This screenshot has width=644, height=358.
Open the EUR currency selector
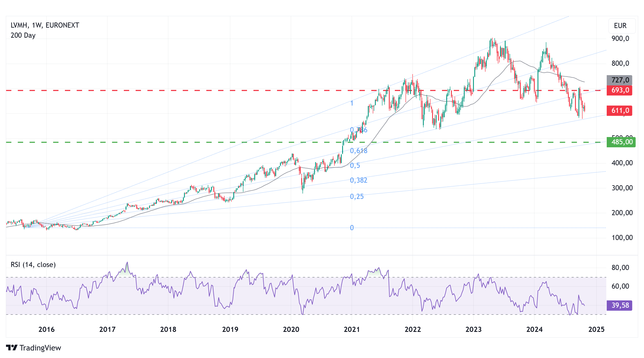[x=622, y=26]
